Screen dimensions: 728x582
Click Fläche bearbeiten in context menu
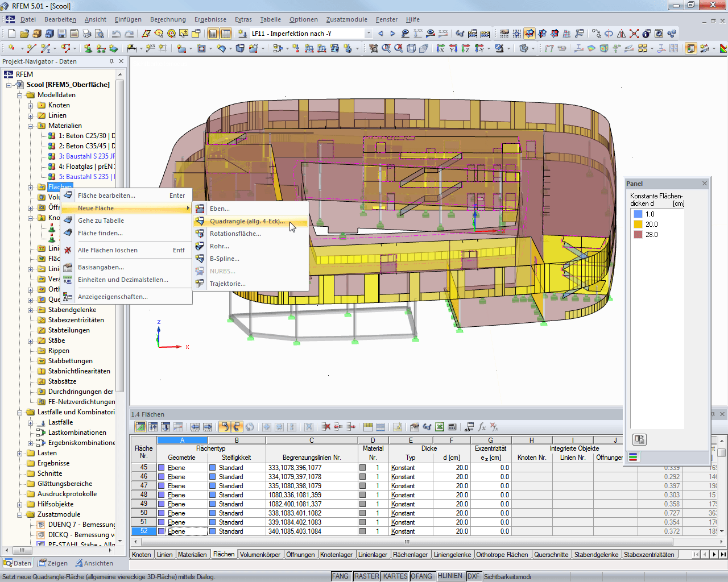106,196
